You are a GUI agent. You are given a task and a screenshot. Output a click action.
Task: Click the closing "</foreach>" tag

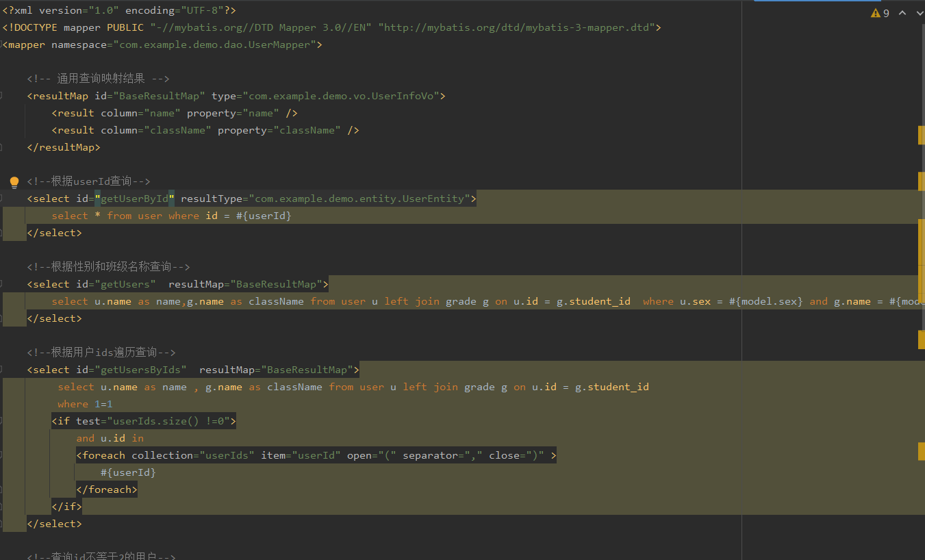(107, 489)
